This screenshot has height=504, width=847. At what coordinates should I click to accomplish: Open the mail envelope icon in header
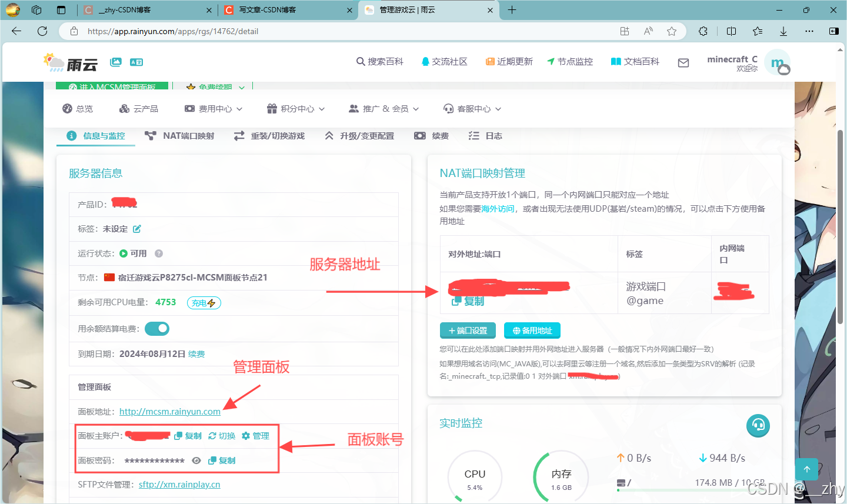pos(683,62)
